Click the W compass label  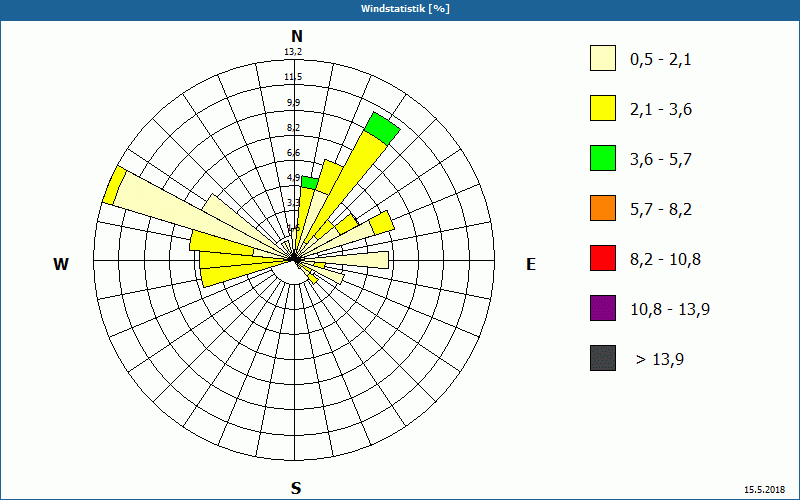61,264
